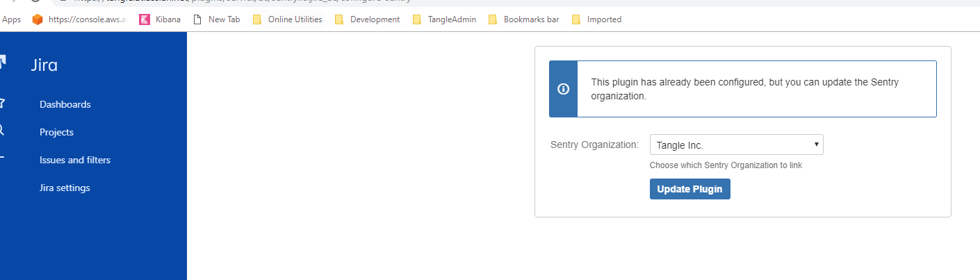Click the Imported folder icon
The width and height of the screenshot is (980, 280).
coord(576,19)
